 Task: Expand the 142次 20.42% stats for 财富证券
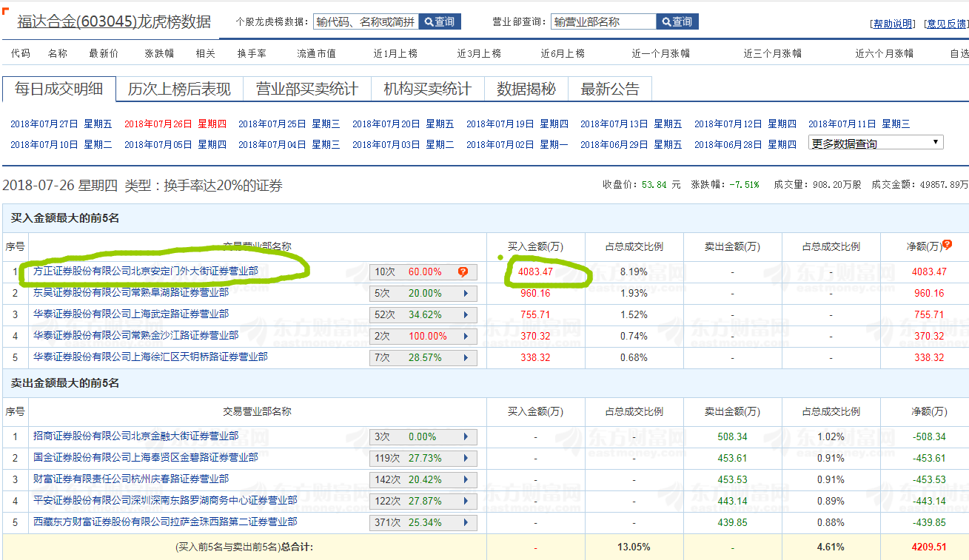click(x=423, y=480)
